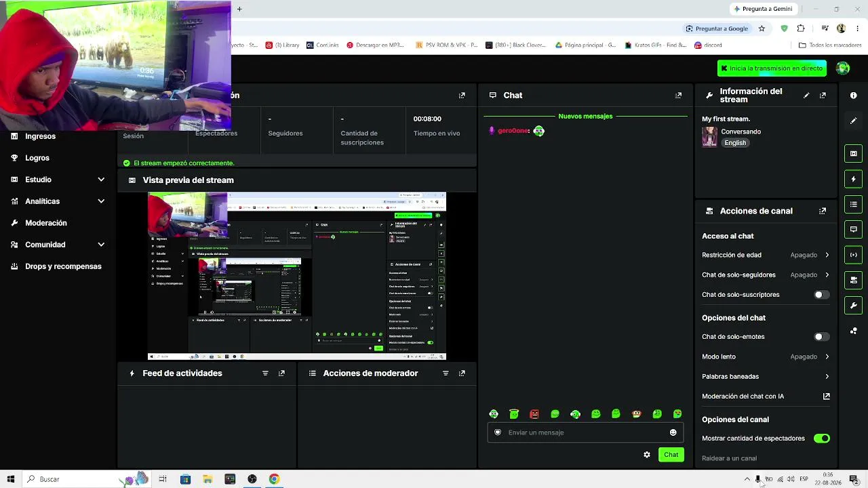Pop out the Feed de actividades panel
The width and height of the screenshot is (868, 488).
click(x=281, y=373)
